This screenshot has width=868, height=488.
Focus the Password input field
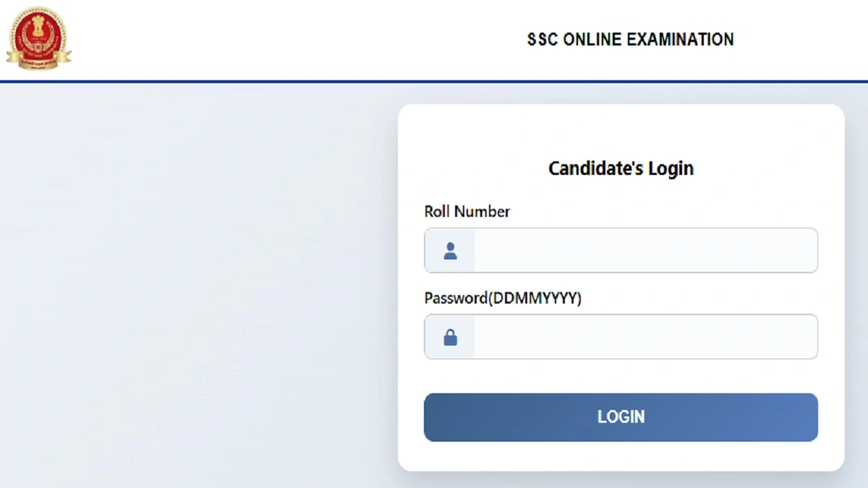644,337
